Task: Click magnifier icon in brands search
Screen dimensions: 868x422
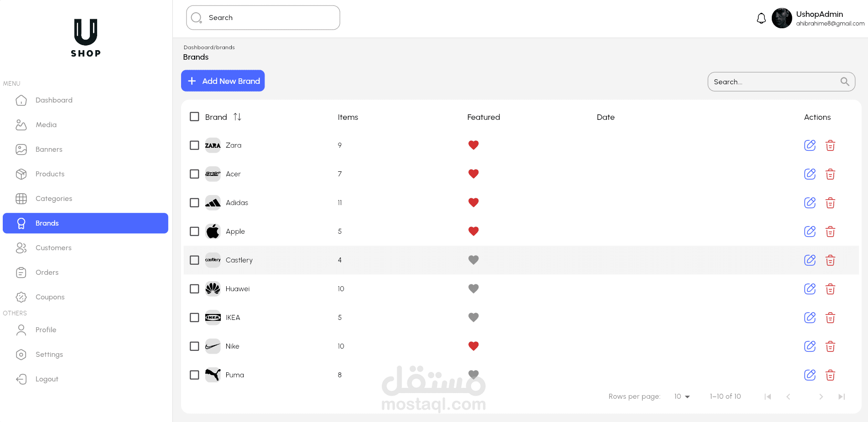Action: (845, 82)
